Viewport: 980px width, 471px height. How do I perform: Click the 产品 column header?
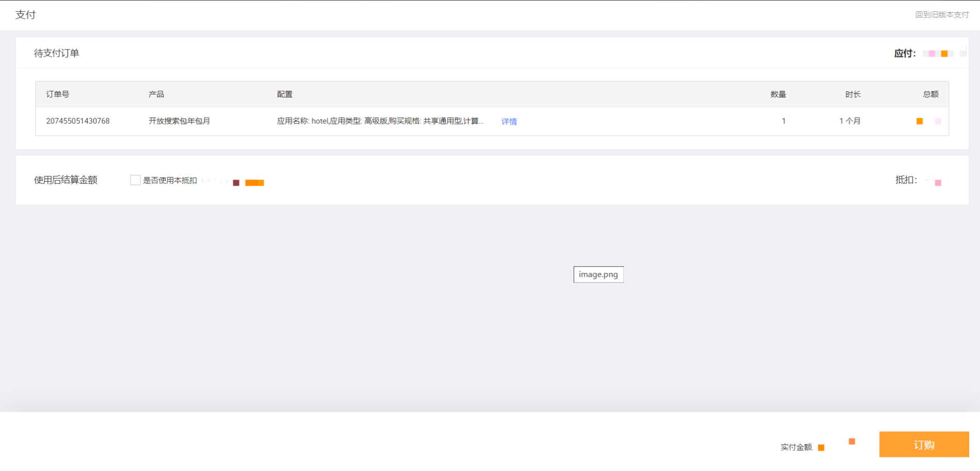(156, 94)
